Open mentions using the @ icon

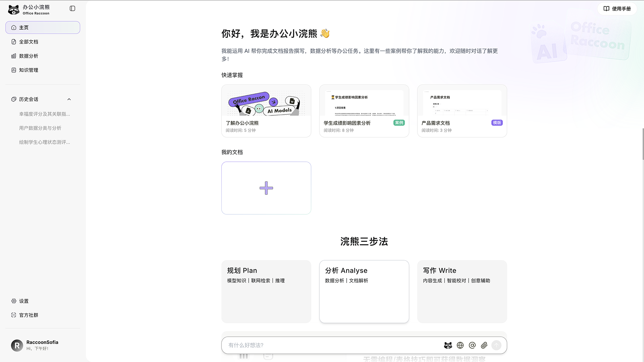pos(472,345)
